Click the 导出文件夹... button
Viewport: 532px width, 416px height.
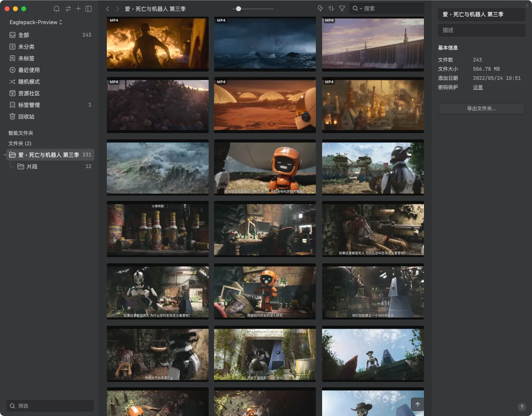(482, 109)
